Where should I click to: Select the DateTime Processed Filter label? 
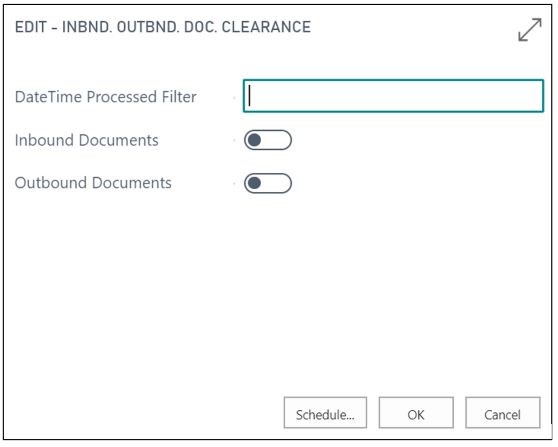coord(106,97)
